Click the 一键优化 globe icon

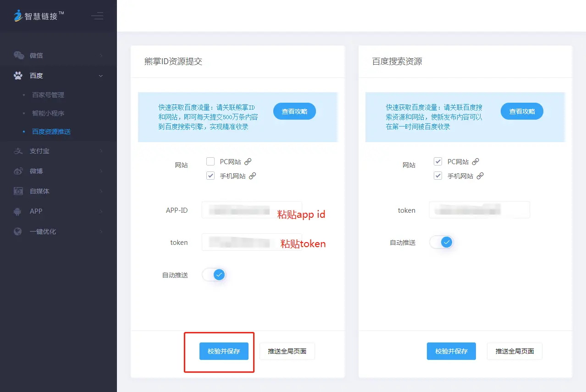coord(18,232)
